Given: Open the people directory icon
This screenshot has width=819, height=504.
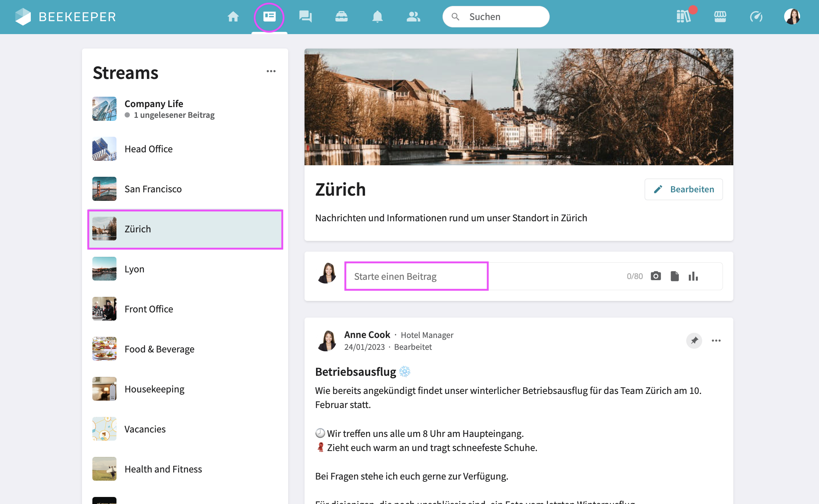Looking at the screenshot, I should (413, 17).
